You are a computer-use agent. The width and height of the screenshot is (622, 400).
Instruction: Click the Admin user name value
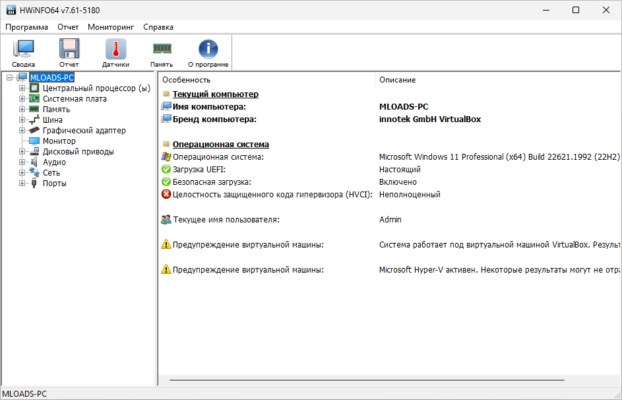(x=390, y=219)
